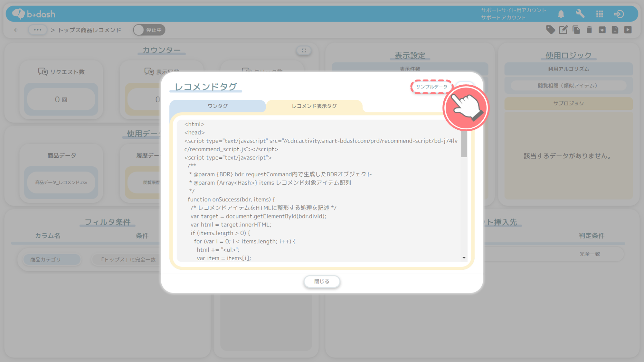This screenshot has height=362, width=644.
Task: Click the トップス商品レコメンド breadcrumb
Action: pyautogui.click(x=90, y=30)
